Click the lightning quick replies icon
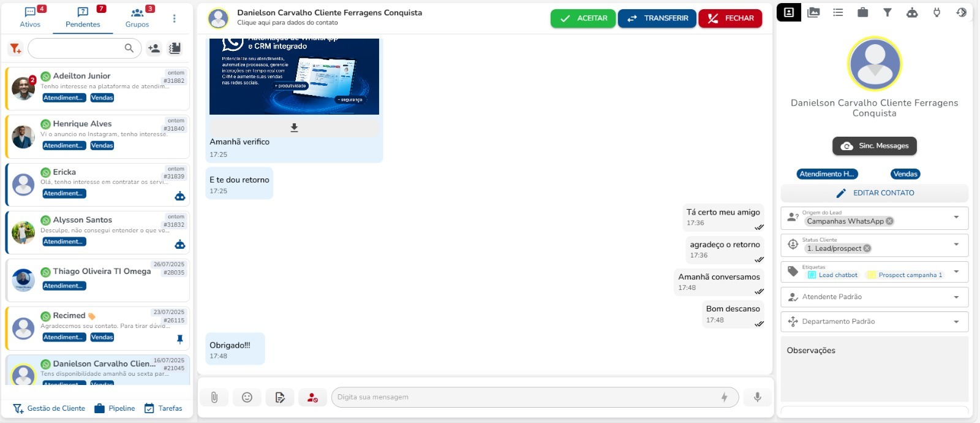This screenshot has width=980, height=423. pyautogui.click(x=724, y=397)
